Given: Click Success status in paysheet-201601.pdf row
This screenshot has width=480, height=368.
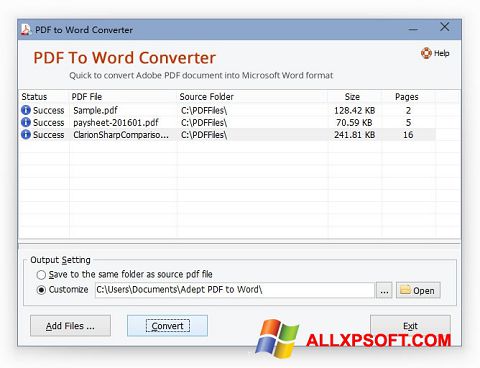Looking at the screenshot, I should pyautogui.click(x=49, y=123).
